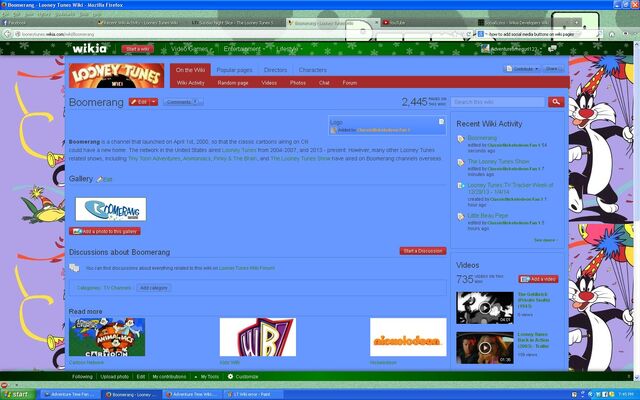Expand the user account menu in header
The image size is (640, 400).
[x=540, y=49]
